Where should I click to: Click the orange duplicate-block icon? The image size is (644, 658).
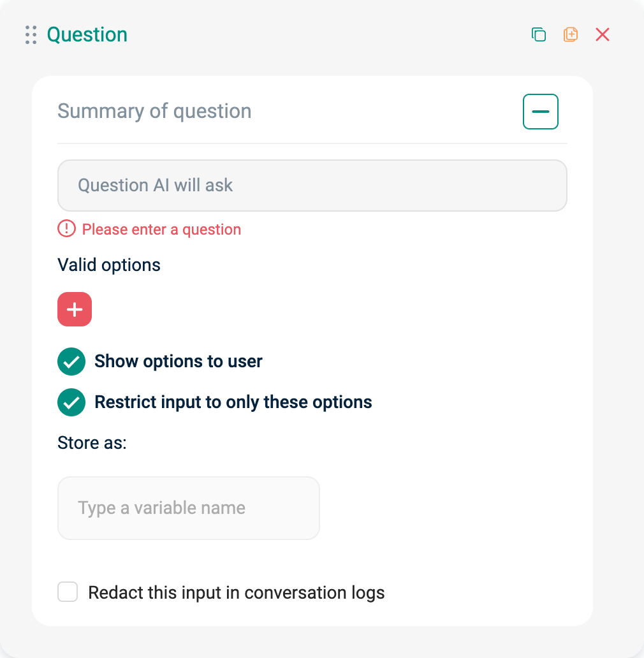click(x=571, y=34)
